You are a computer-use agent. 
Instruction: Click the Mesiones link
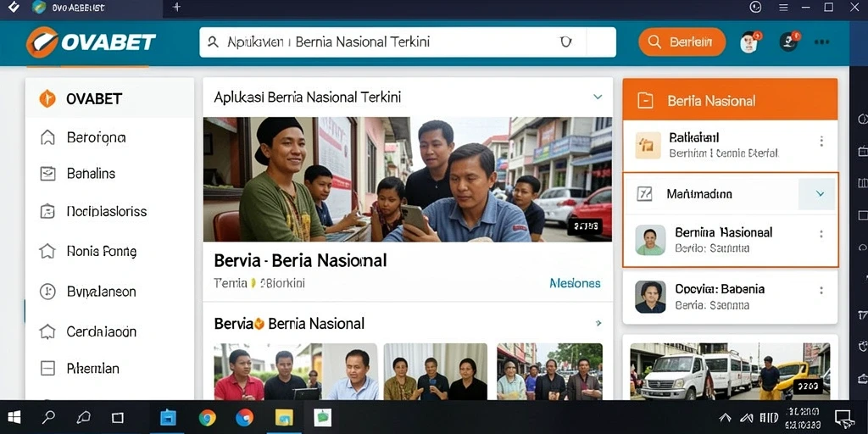coord(575,283)
